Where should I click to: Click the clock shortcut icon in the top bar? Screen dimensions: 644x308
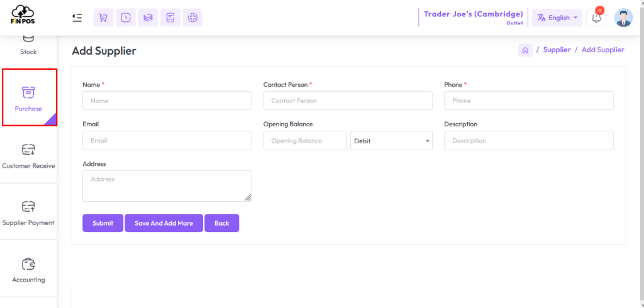tap(126, 18)
